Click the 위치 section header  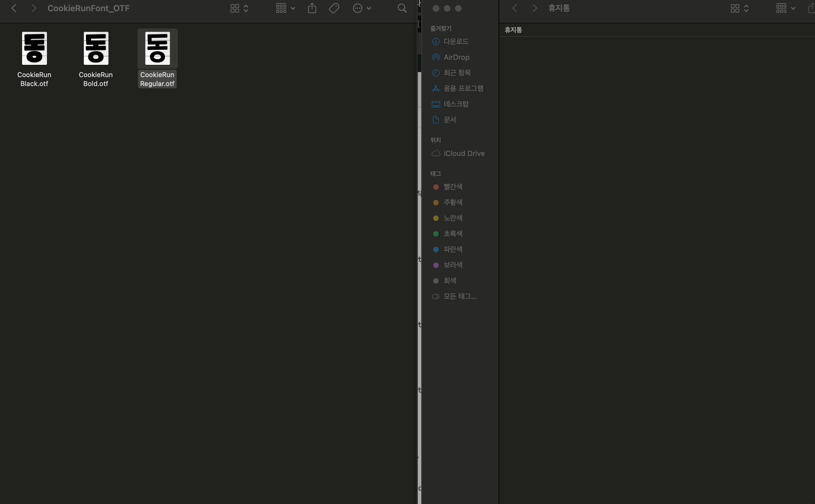[x=435, y=140]
